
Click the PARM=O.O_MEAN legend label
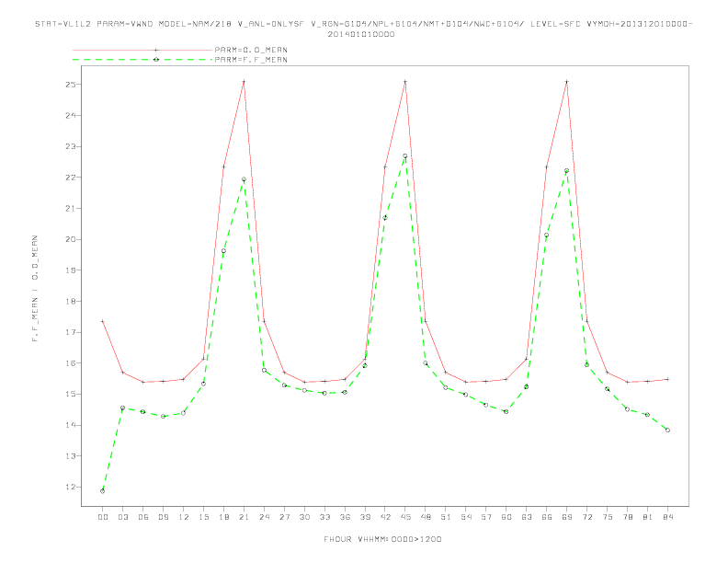tap(251, 50)
